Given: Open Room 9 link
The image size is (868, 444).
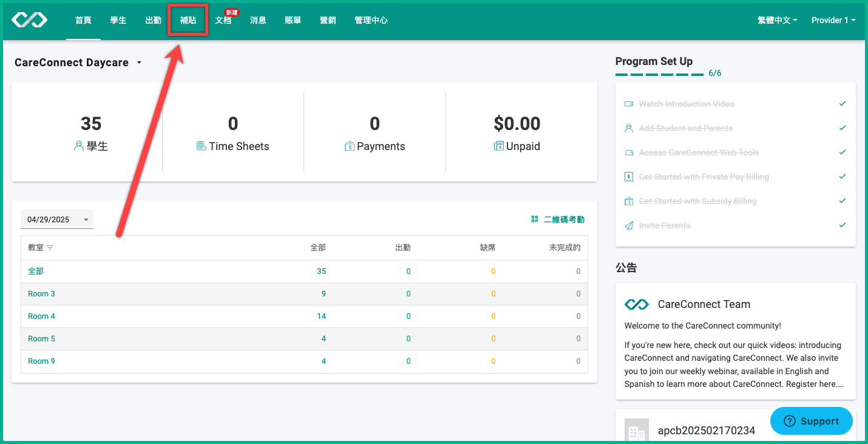Looking at the screenshot, I should (41, 361).
